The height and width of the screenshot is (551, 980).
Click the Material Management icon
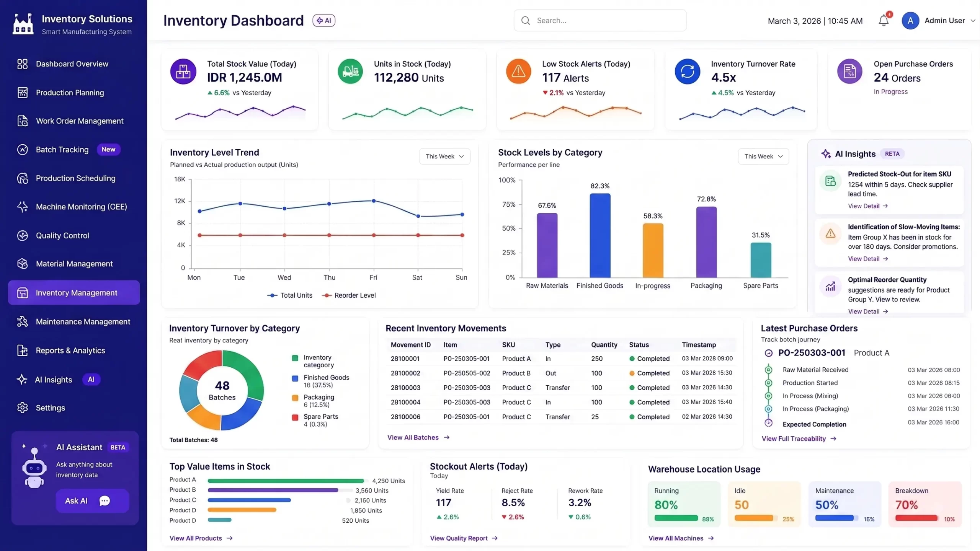tap(23, 264)
